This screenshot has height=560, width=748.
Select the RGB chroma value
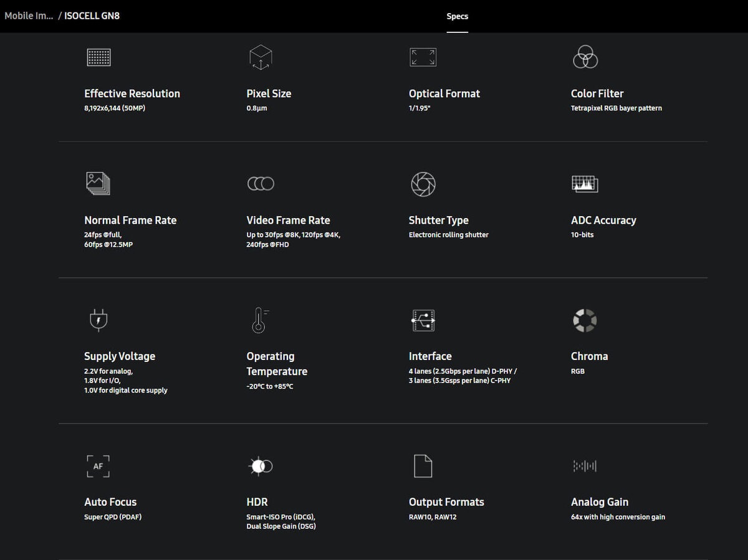click(578, 371)
